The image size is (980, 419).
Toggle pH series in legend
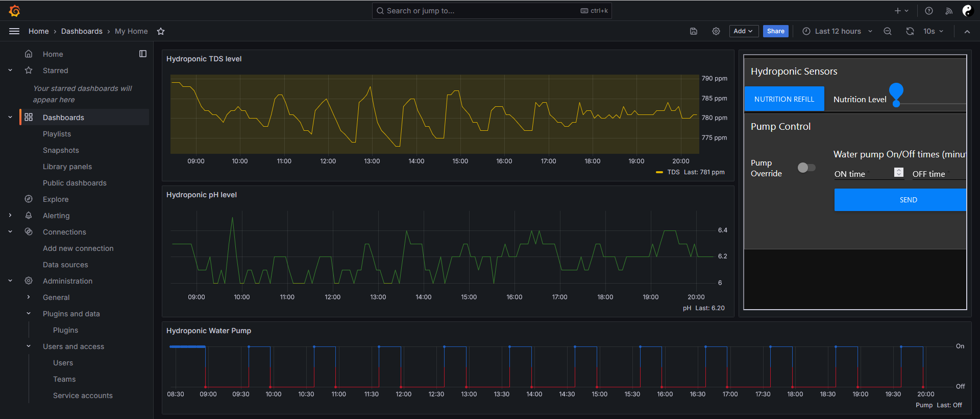coord(687,308)
